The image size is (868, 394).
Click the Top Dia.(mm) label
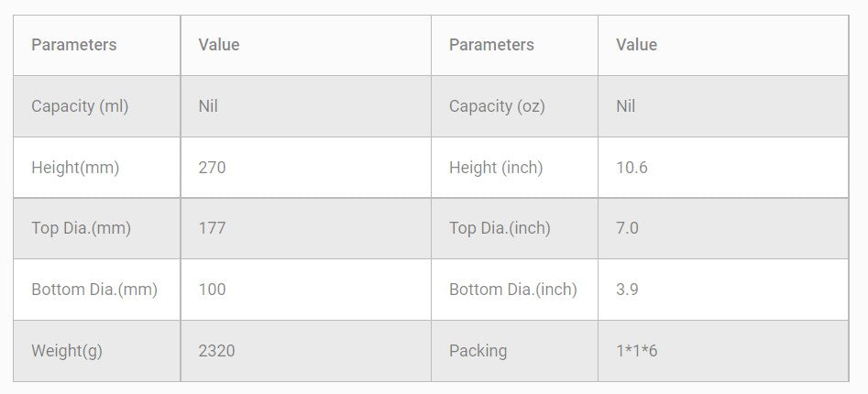[81, 228]
